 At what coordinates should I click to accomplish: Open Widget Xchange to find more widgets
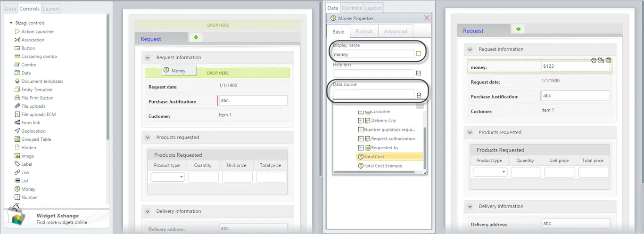(x=57, y=219)
